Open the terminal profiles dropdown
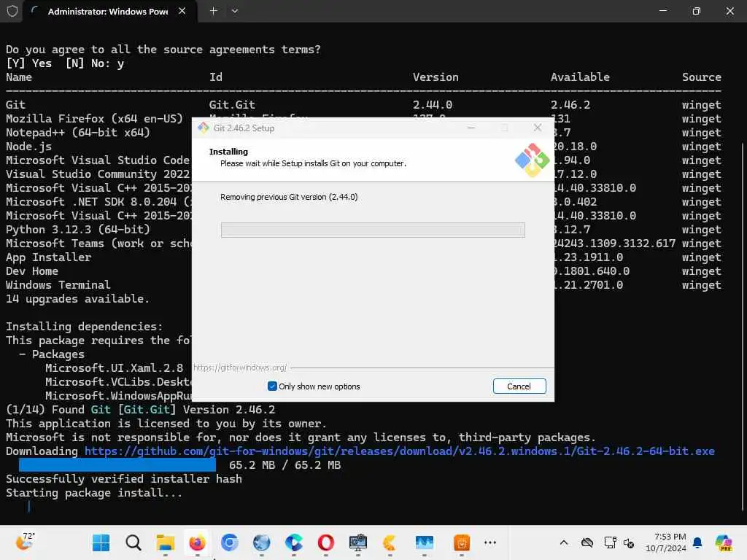Viewport: 747px width, 560px height. pyautogui.click(x=235, y=11)
